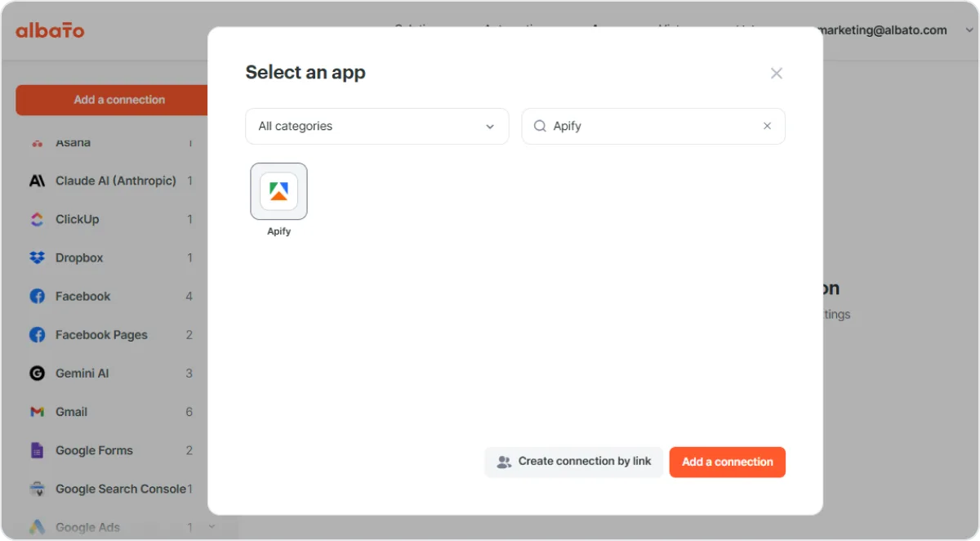
Task: Click the Gmail icon in sidebar
Action: pyautogui.click(x=37, y=412)
